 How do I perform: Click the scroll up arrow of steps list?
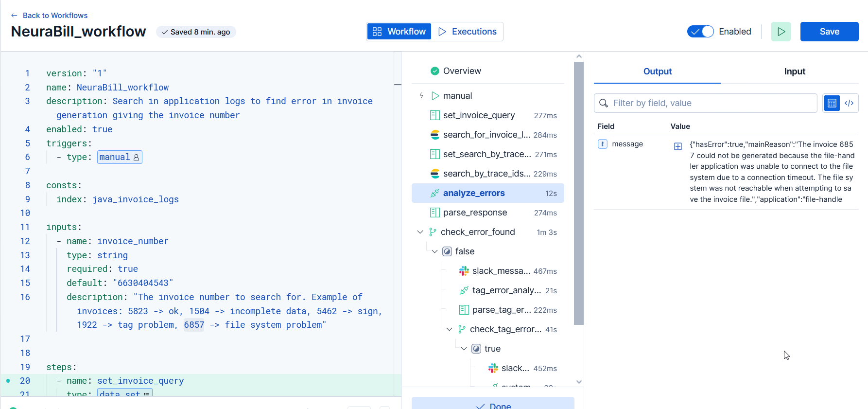[x=579, y=56]
